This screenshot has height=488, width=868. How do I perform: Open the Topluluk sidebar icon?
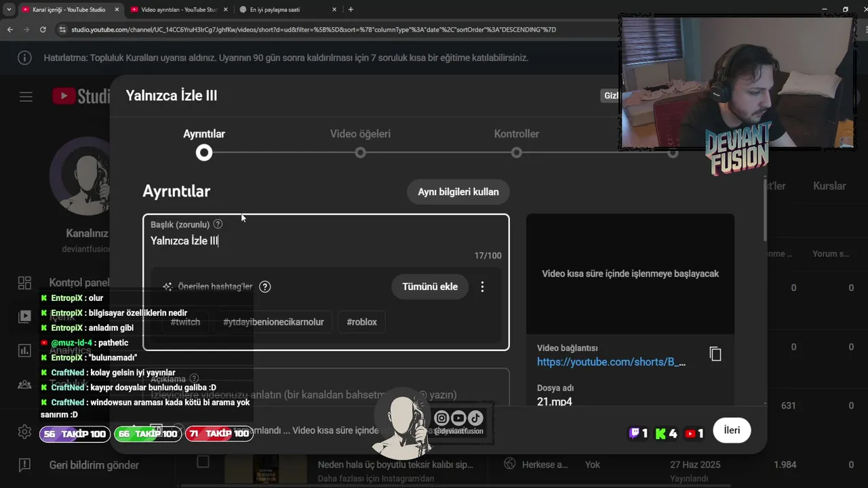click(24, 384)
